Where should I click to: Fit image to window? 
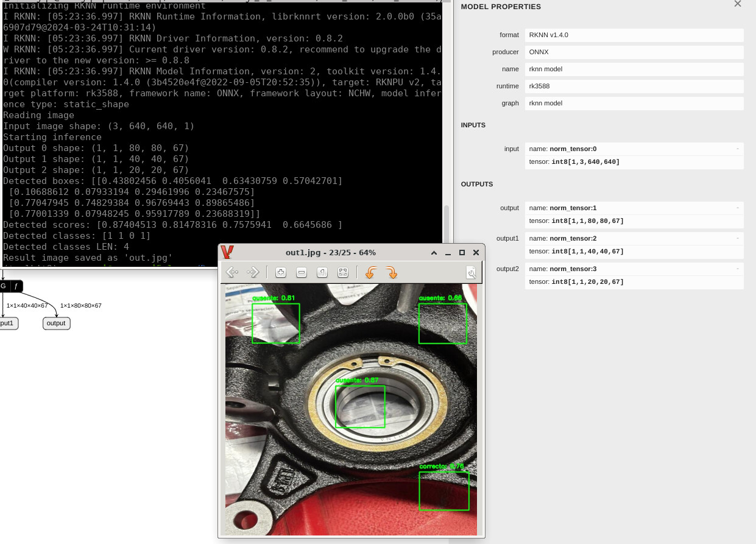tap(343, 272)
